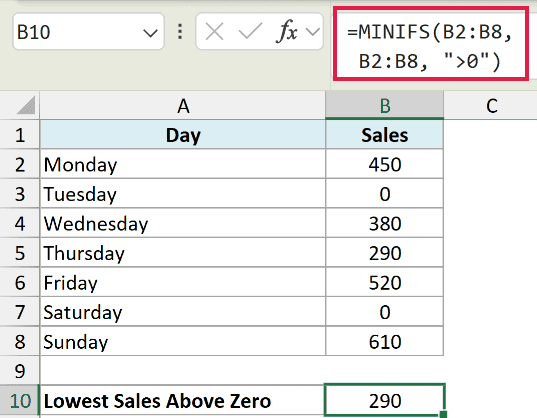Select empty cell C1
The height and width of the screenshot is (418, 537).
(x=490, y=135)
